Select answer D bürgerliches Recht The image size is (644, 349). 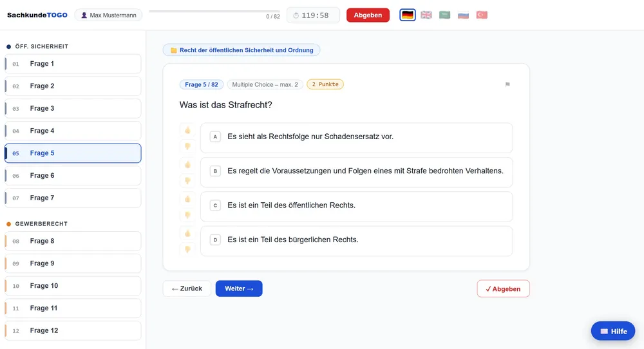click(x=357, y=241)
